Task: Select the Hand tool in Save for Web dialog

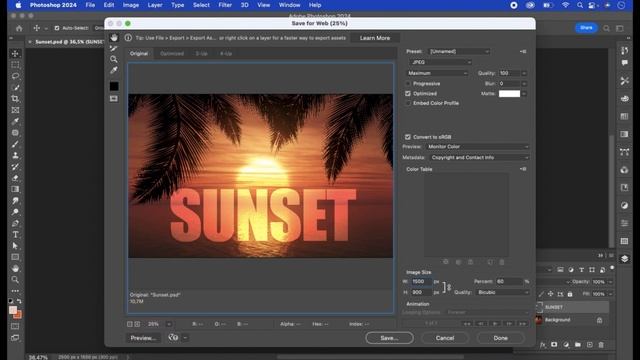Action: click(x=114, y=38)
